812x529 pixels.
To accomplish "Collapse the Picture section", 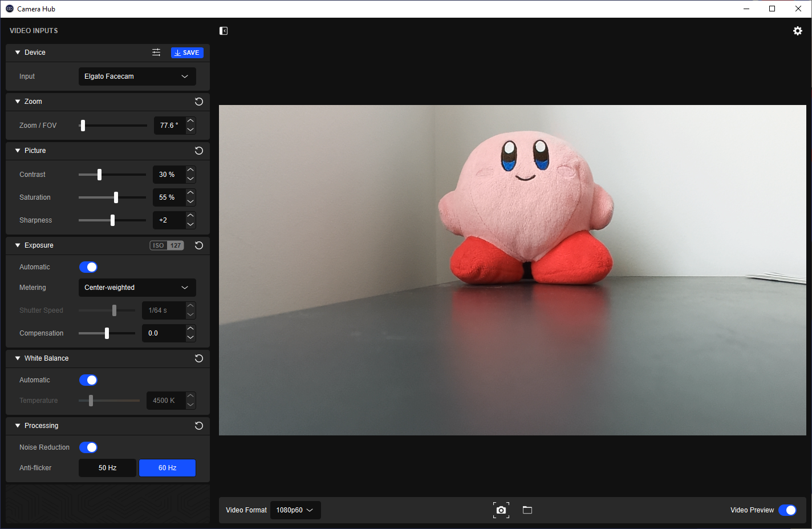I will point(18,151).
